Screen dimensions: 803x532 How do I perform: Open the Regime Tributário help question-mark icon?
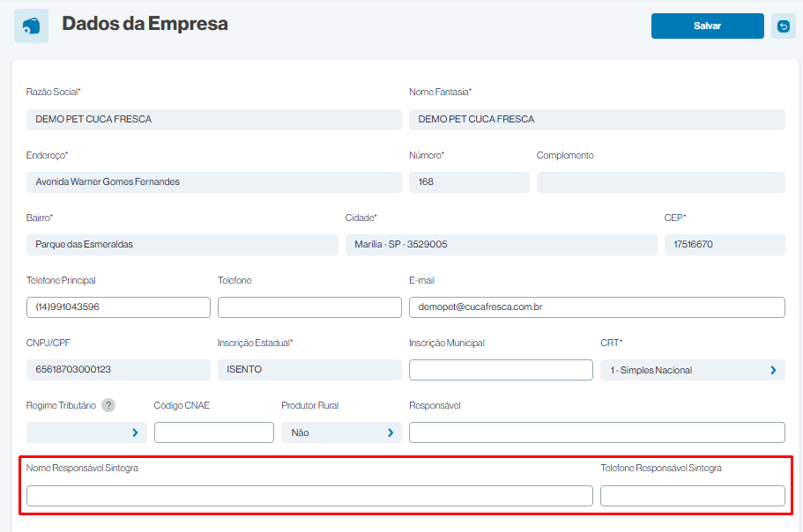[x=108, y=405]
